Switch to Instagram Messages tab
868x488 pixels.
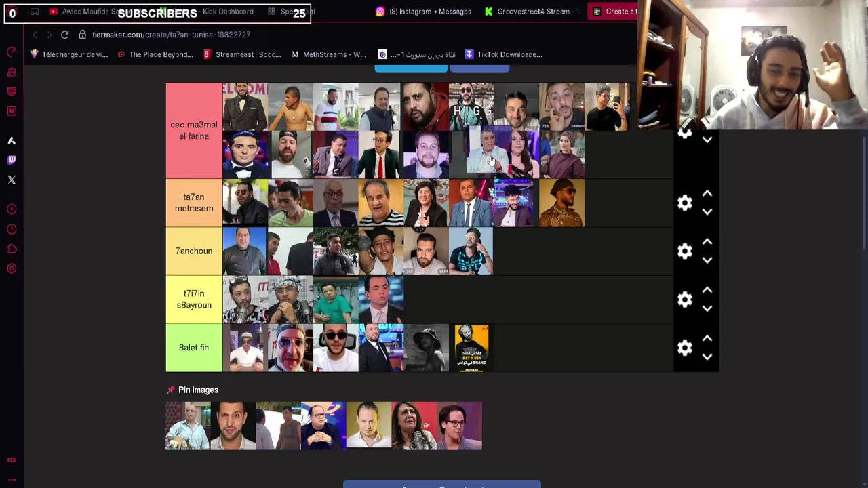click(x=424, y=12)
